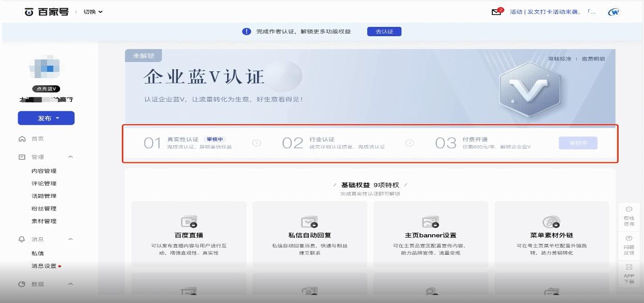The height and width of the screenshot is (303, 644).
Task: Go to 首页 in the sidebar
Action: 37,139
